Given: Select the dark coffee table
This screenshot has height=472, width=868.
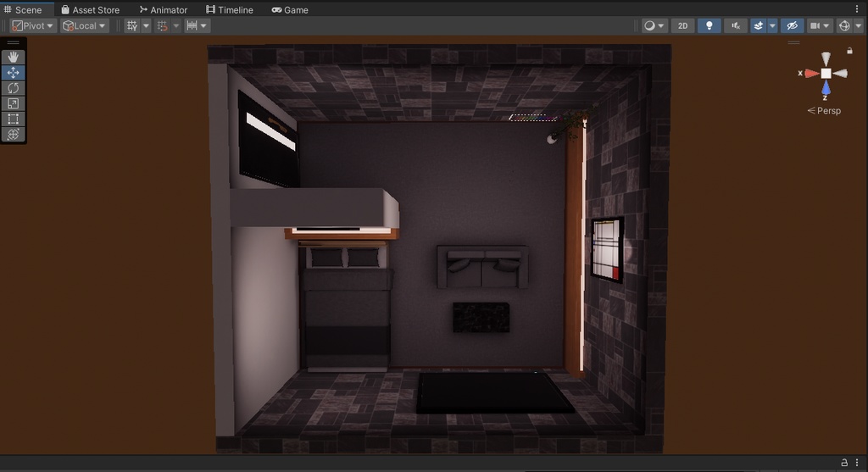Looking at the screenshot, I should (481, 317).
